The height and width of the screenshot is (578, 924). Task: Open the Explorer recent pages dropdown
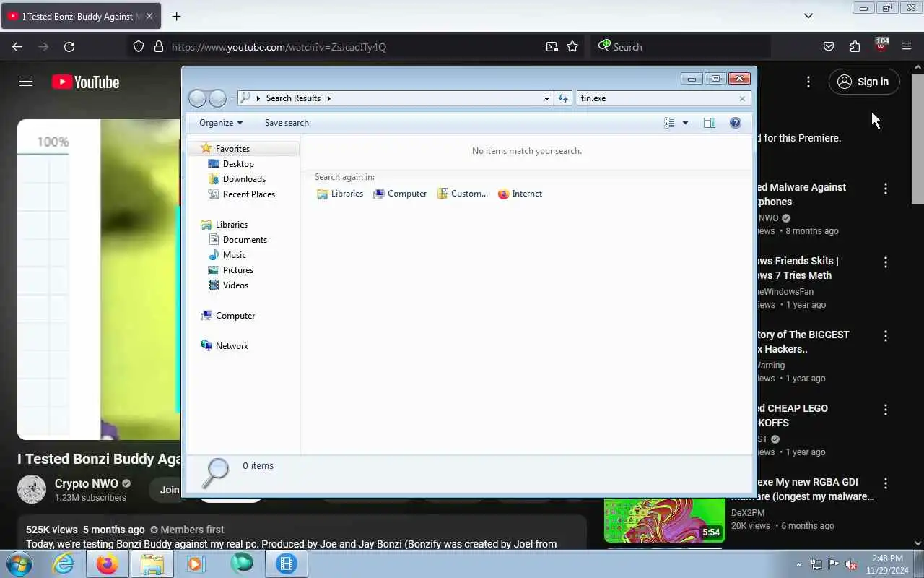click(232, 98)
